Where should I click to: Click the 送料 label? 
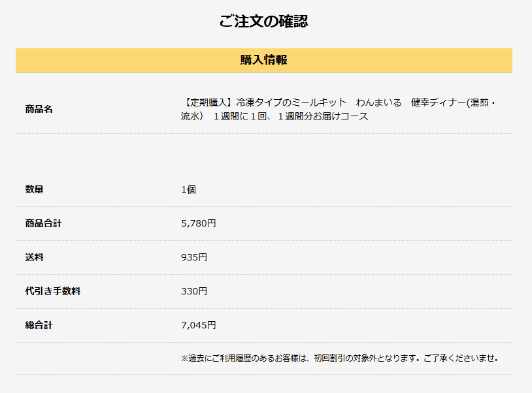pyautogui.click(x=34, y=257)
